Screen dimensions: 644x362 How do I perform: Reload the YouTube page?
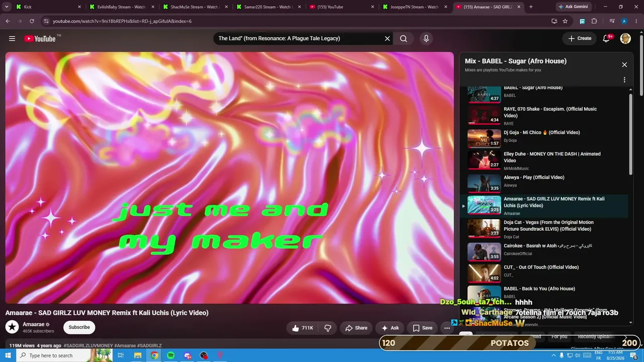click(32, 21)
